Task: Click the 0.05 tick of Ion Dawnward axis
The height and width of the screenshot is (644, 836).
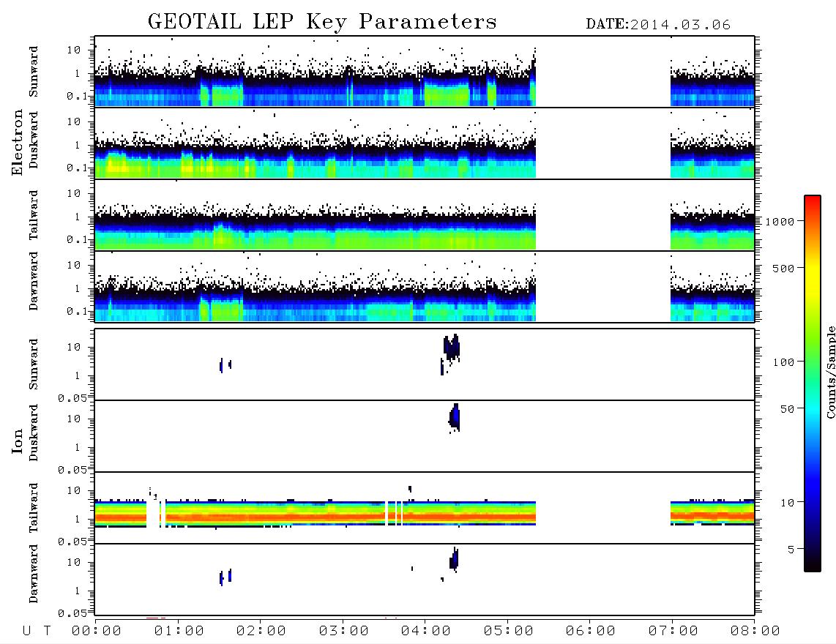Action: coord(72,613)
